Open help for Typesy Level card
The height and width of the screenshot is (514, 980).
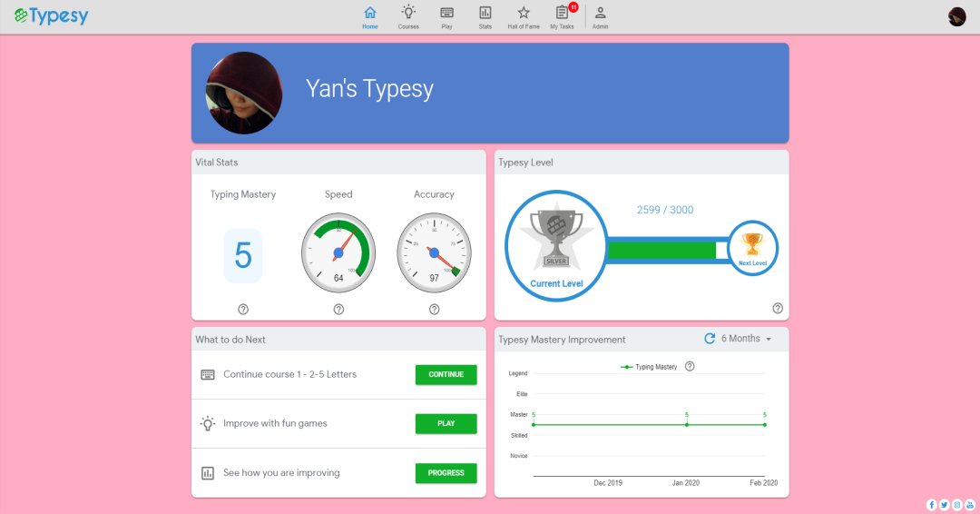[x=778, y=308]
